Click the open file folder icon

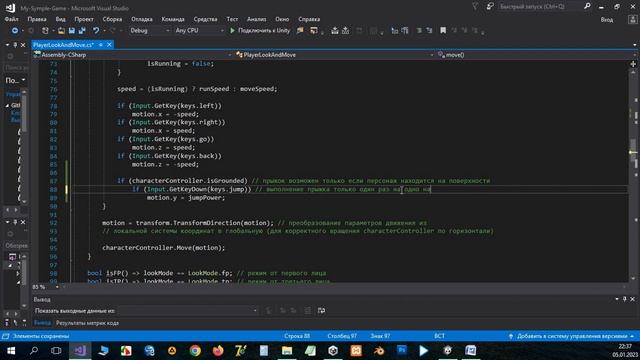click(61, 31)
